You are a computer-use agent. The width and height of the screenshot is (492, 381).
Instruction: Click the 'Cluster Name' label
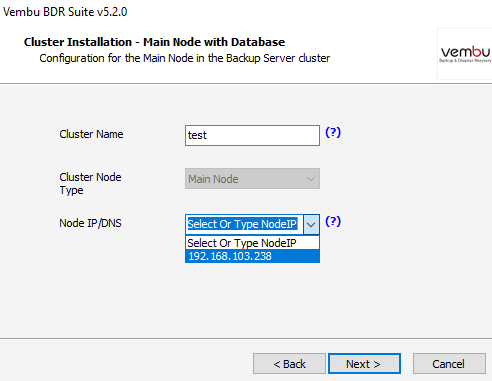(91, 134)
